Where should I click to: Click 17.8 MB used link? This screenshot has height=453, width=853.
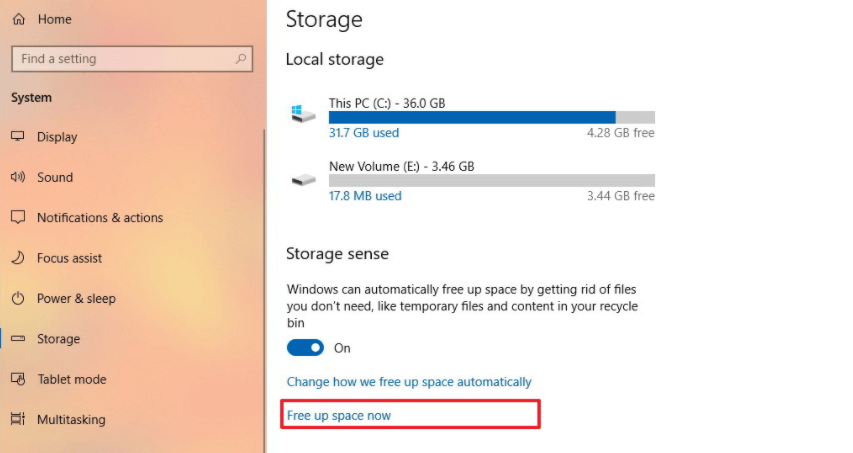coord(365,196)
